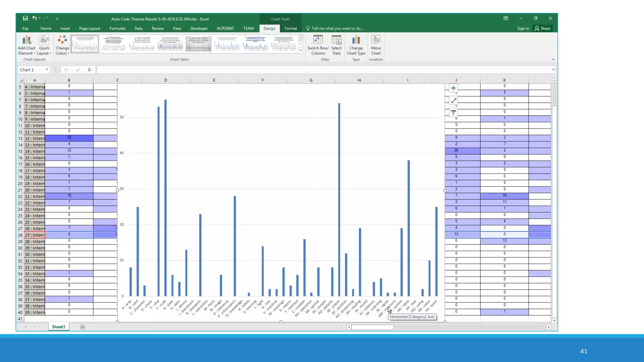Click Change Chart Type
Screen dimensions: 644x362
point(356,45)
